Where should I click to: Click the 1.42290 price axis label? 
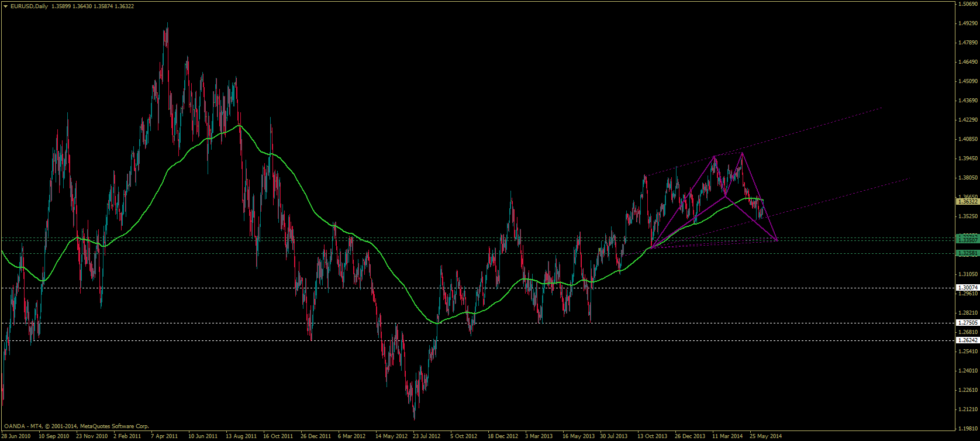tap(969, 120)
